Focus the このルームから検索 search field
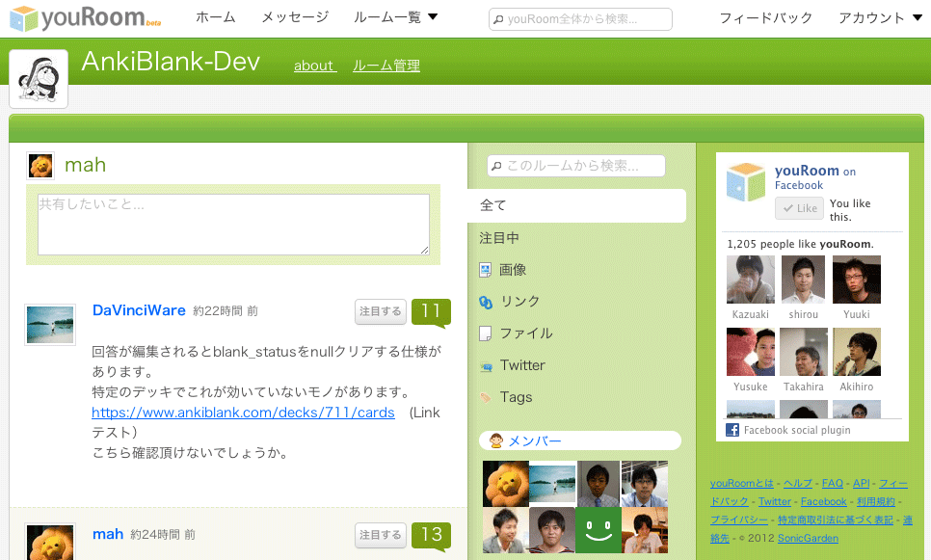Viewport: 931px width, 560px height. coord(576,166)
